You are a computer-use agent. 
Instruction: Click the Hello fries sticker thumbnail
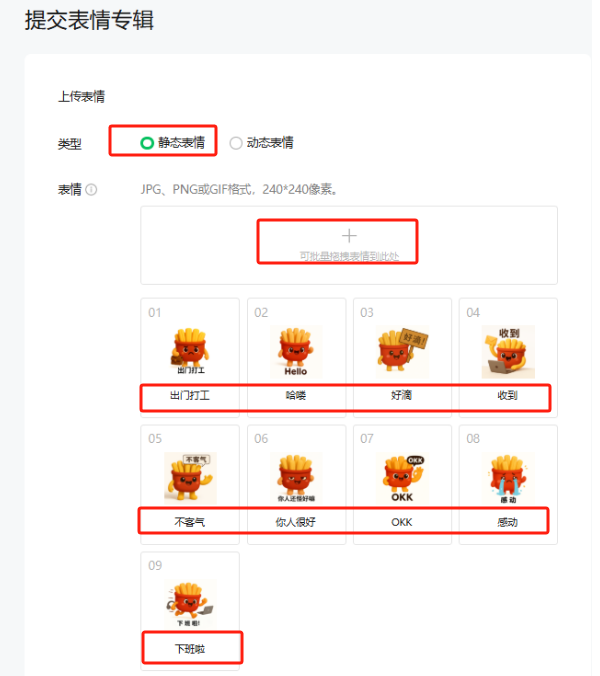tap(296, 351)
